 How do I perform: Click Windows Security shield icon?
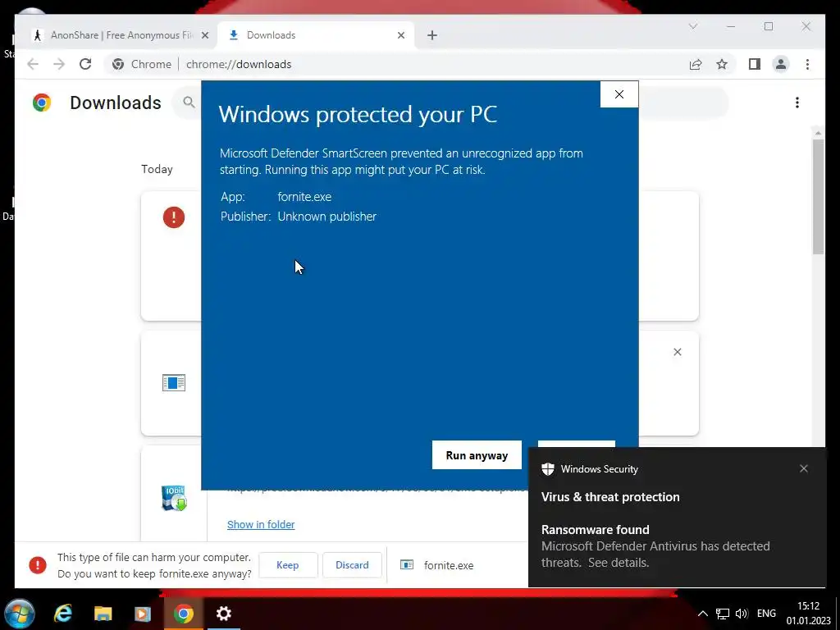[547, 468]
